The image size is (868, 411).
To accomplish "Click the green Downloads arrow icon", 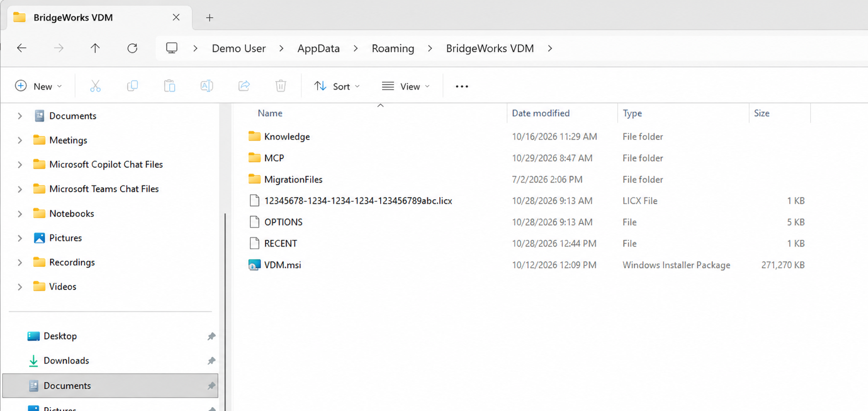I will (33, 361).
